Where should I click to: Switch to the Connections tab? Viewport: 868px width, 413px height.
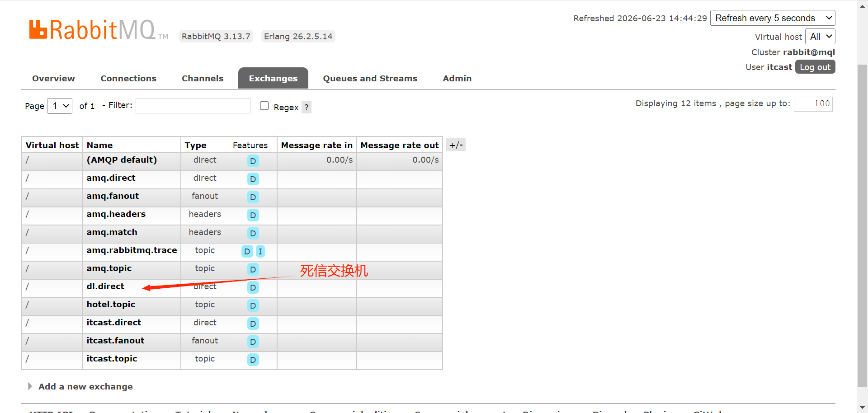coord(128,78)
